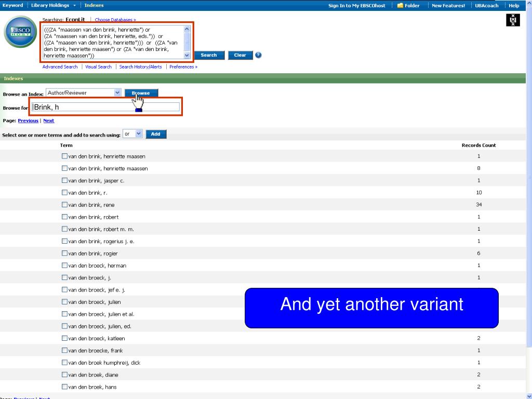Image resolution: width=532 pixels, height=399 pixels.
Task: Go to Previous page link above the term list
Action: (x=28, y=121)
